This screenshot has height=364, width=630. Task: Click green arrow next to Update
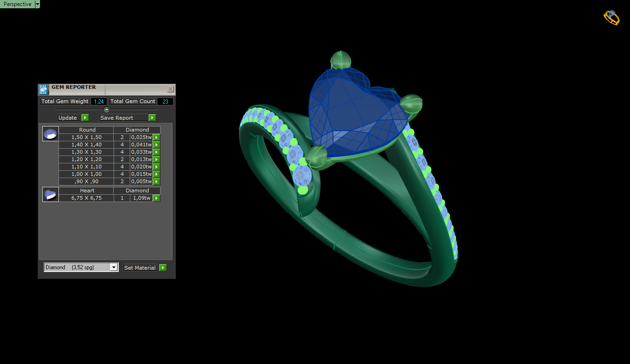tap(85, 118)
